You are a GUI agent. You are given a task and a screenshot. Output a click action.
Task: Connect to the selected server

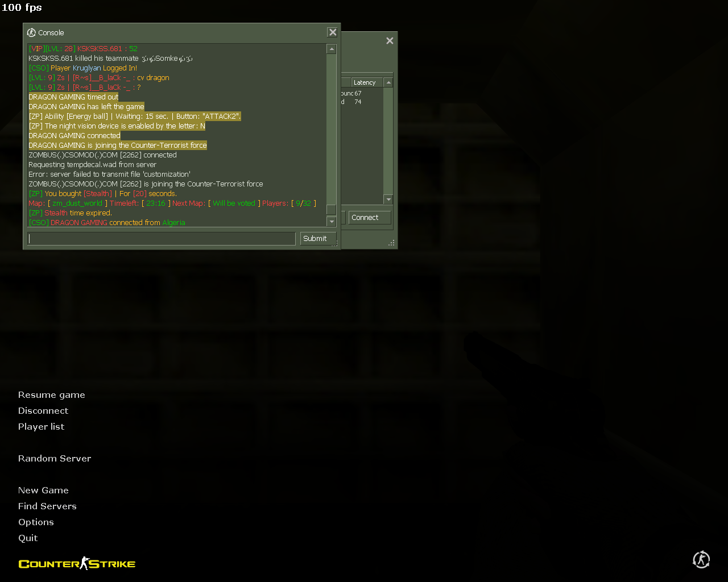(x=369, y=218)
